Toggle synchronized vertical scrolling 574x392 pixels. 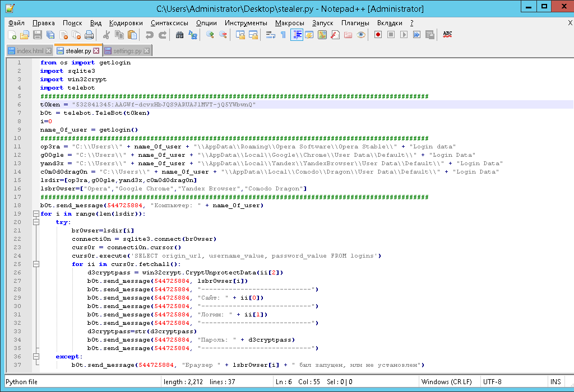tap(240, 35)
